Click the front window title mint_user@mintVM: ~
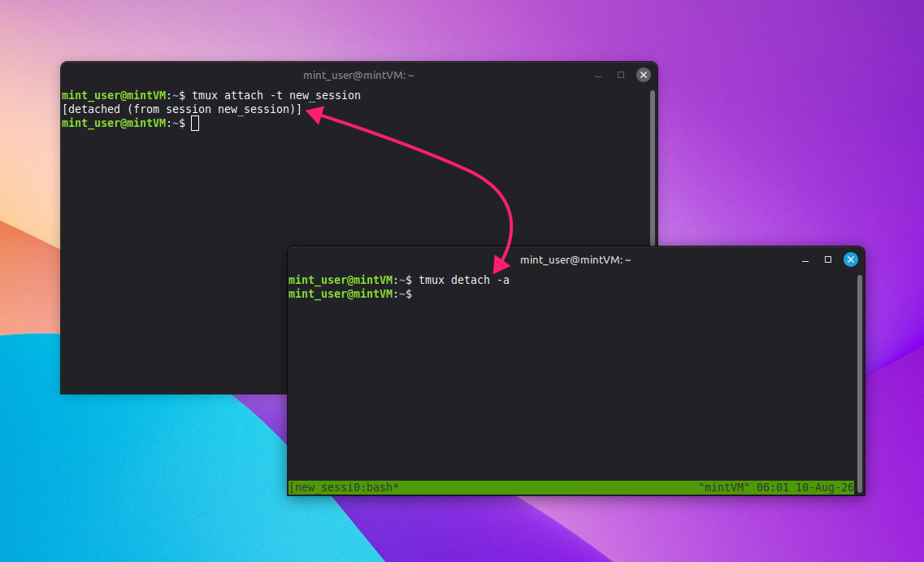The height and width of the screenshot is (562, 924). click(x=575, y=260)
